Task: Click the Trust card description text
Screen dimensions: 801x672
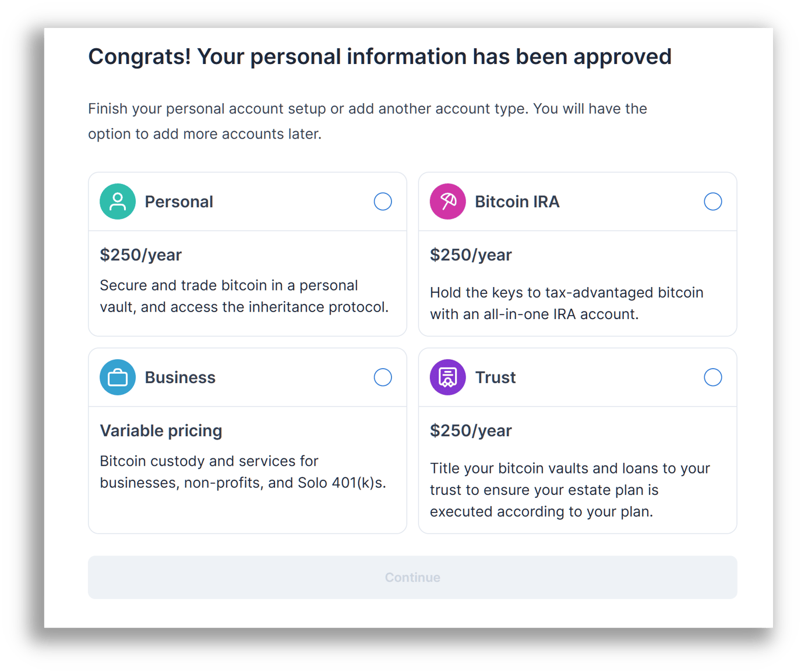Action: tap(569, 490)
